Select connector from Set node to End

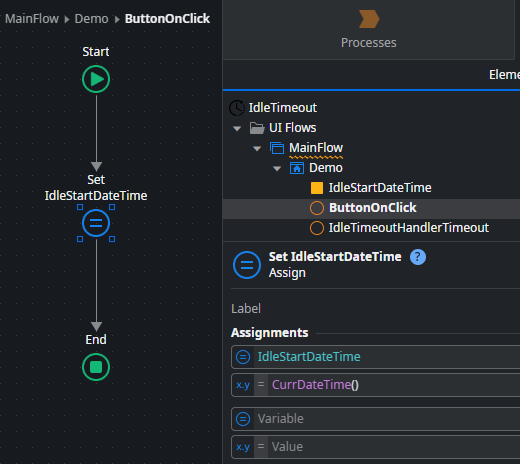(x=96, y=285)
